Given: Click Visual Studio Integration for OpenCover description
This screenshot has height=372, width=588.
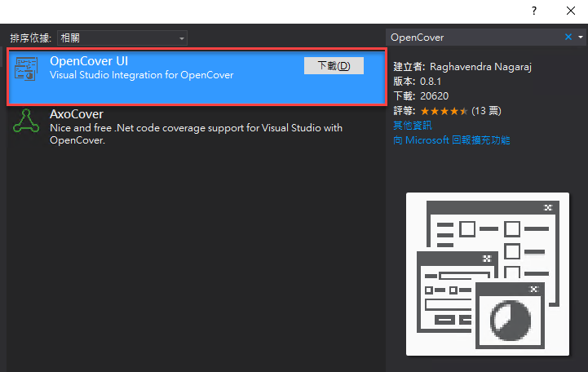Looking at the screenshot, I should pos(142,75).
